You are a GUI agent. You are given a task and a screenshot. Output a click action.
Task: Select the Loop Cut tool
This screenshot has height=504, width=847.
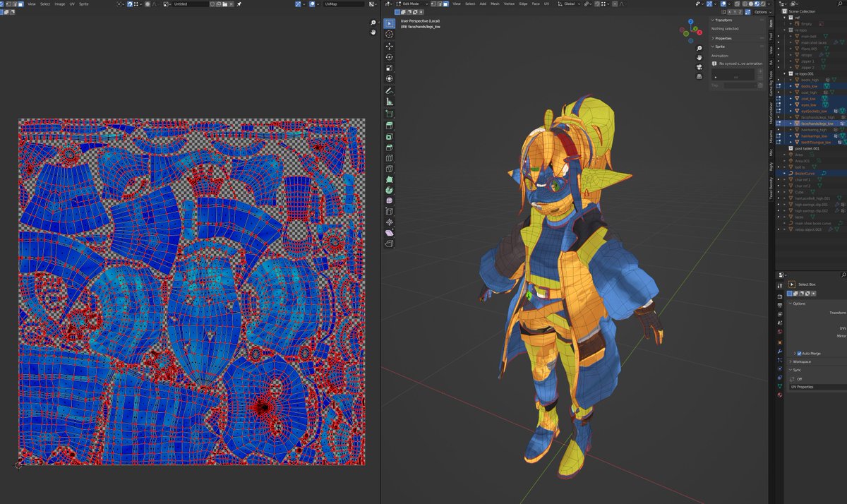pos(389,158)
